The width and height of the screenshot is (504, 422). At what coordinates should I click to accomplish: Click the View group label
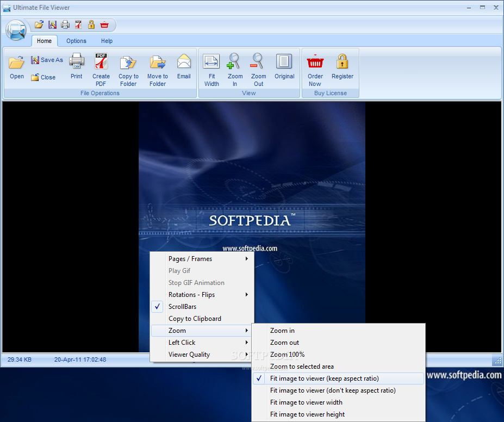(x=249, y=93)
